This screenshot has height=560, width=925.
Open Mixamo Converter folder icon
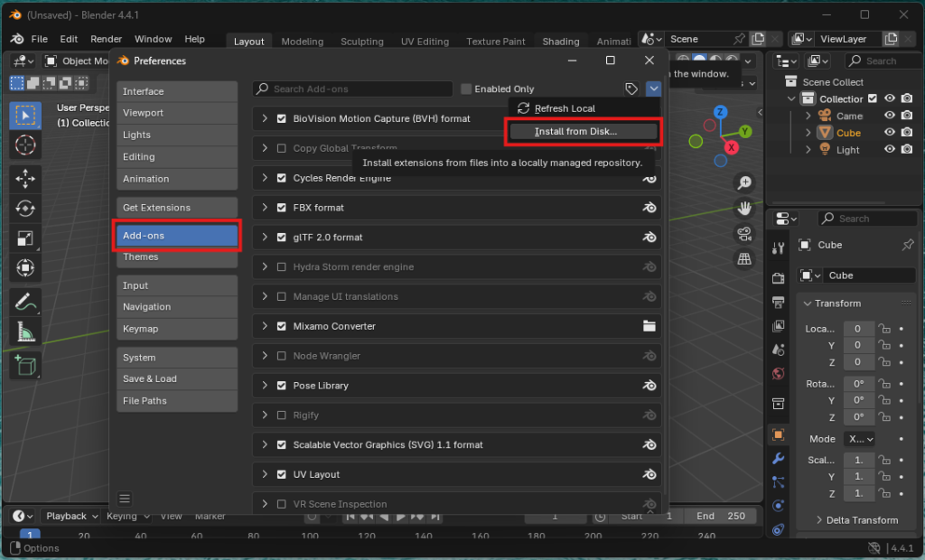coord(649,326)
